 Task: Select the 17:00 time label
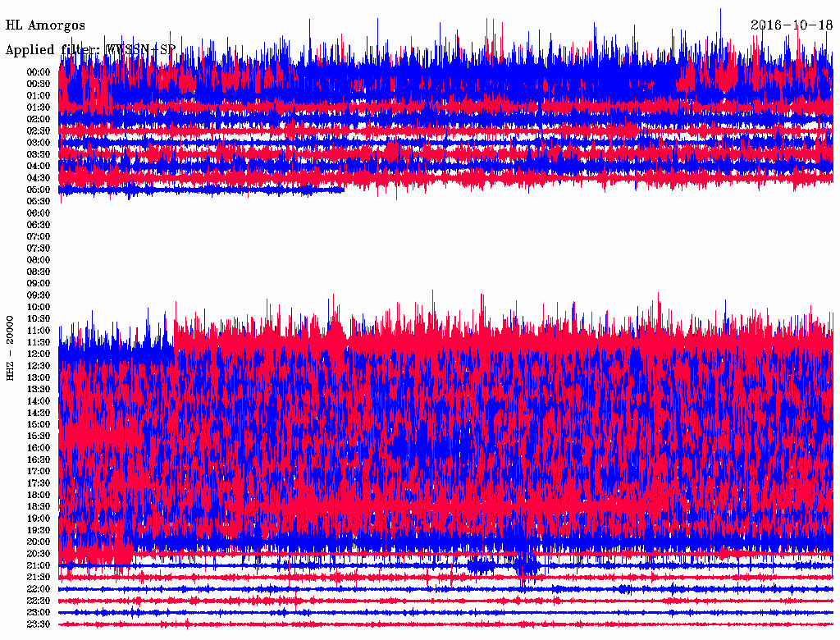39,471
